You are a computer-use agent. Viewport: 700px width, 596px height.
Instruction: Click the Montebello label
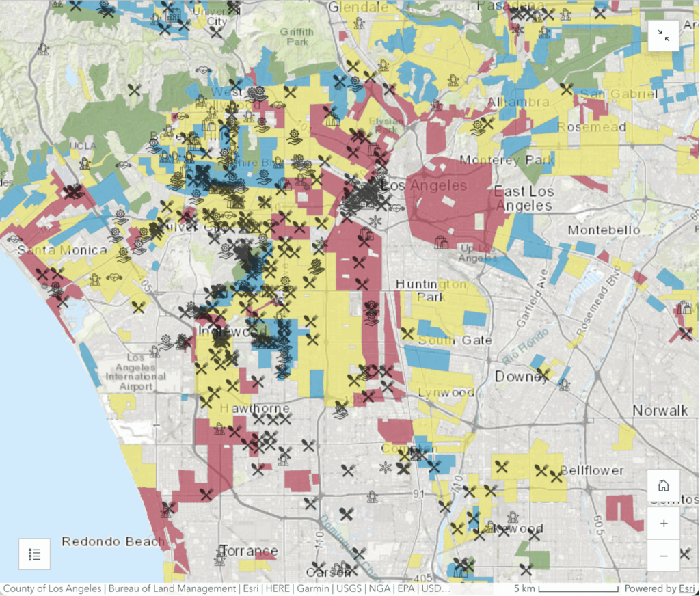(604, 230)
